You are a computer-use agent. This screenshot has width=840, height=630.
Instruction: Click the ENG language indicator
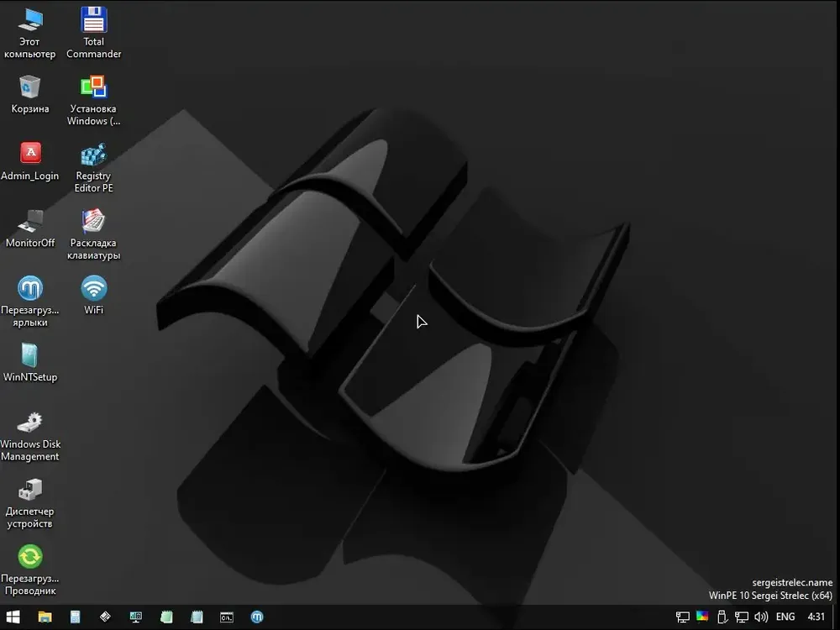click(x=785, y=617)
